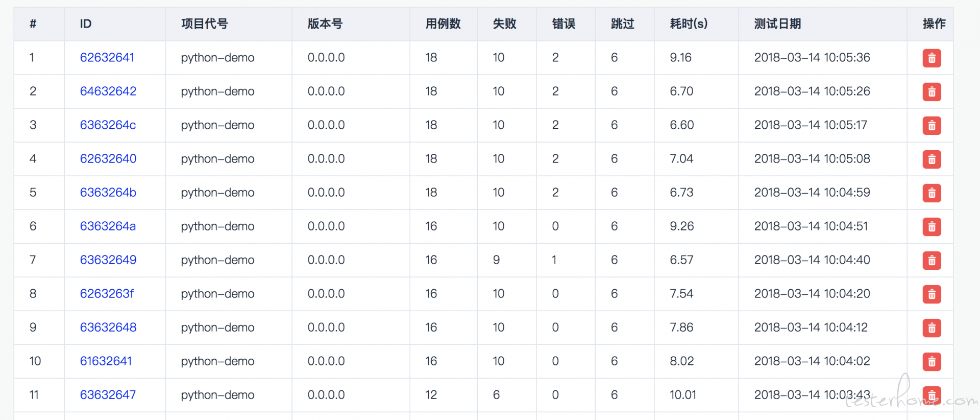The height and width of the screenshot is (420, 980).
Task: View report 6363264c details
Action: click(x=108, y=125)
